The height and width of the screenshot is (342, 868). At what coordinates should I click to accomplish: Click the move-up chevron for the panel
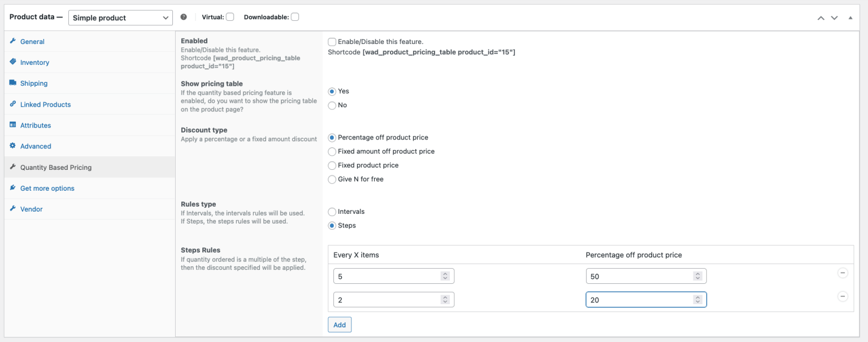821,17
